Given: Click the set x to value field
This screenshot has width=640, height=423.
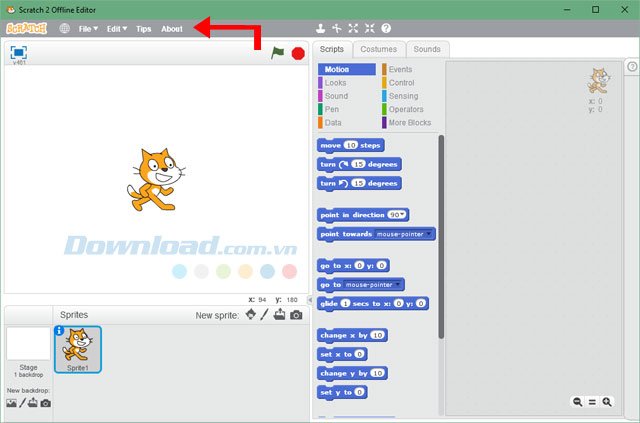Looking at the screenshot, I should click(x=359, y=354).
